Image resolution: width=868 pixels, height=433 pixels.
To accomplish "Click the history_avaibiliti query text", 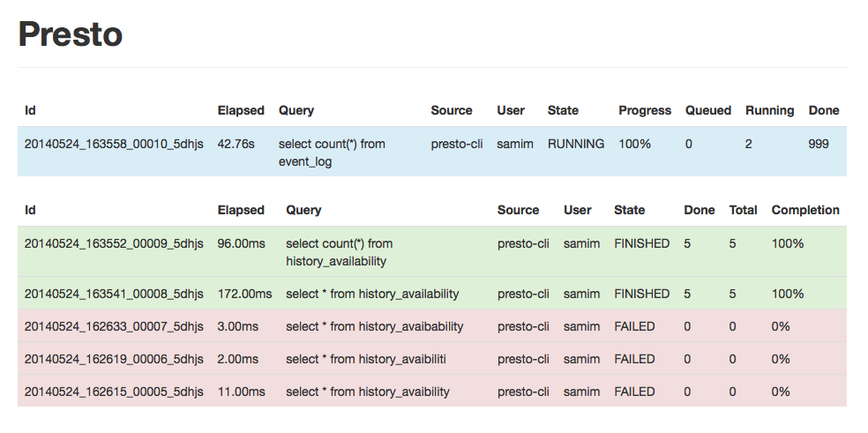I will pos(366,359).
